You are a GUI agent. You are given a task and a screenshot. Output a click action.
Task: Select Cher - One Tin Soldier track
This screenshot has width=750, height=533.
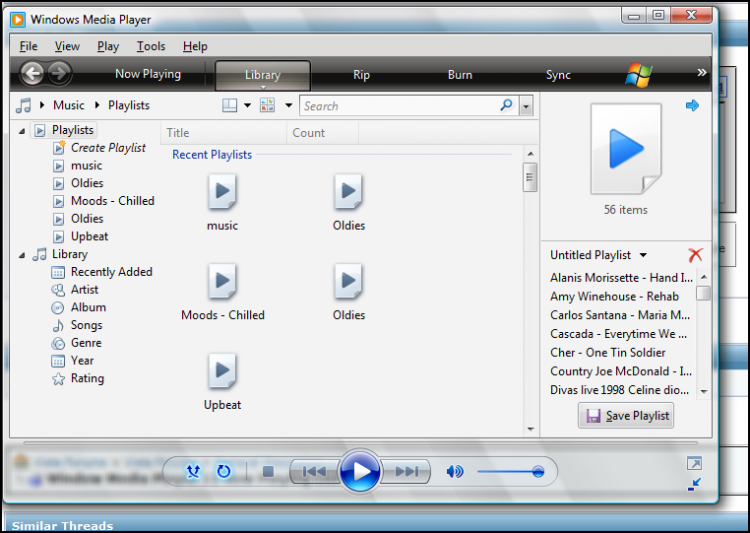pos(607,353)
